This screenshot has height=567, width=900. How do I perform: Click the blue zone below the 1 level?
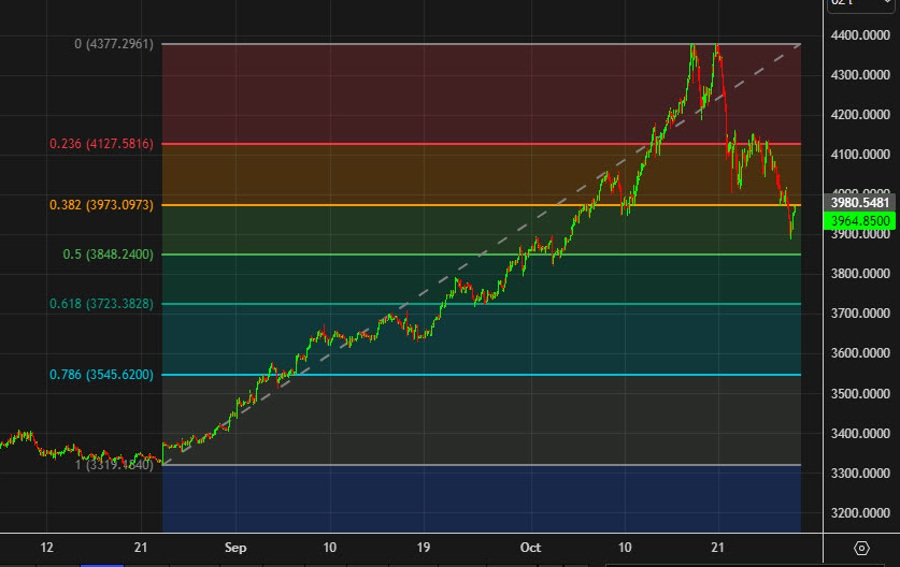click(480, 498)
